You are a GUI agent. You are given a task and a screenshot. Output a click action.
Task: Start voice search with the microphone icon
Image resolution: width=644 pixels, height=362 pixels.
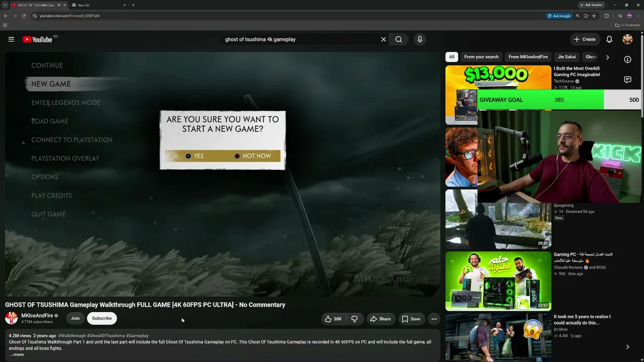point(420,39)
